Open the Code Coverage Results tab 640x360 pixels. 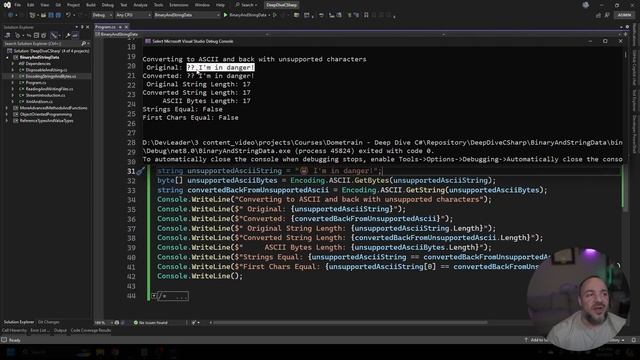[91, 330]
